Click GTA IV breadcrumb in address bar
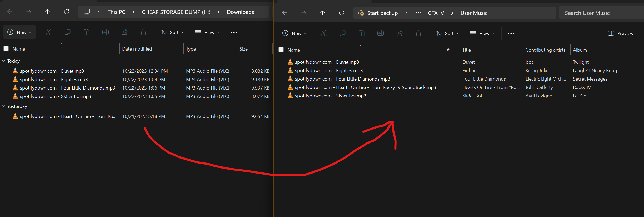Image resolution: width=644 pixels, height=217 pixels. click(x=436, y=13)
